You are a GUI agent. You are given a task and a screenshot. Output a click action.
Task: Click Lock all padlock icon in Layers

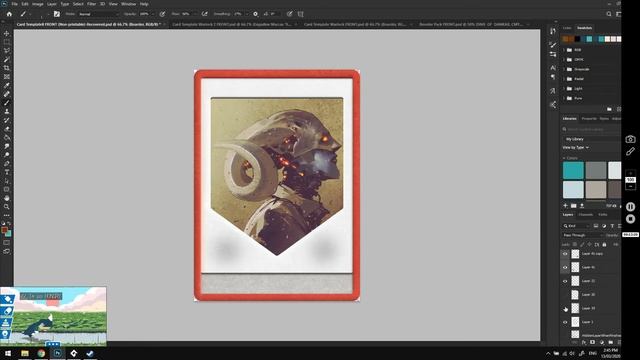(x=604, y=244)
